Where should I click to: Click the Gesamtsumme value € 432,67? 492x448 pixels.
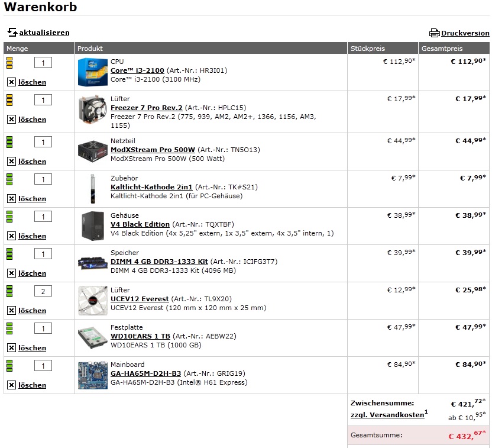(467, 436)
